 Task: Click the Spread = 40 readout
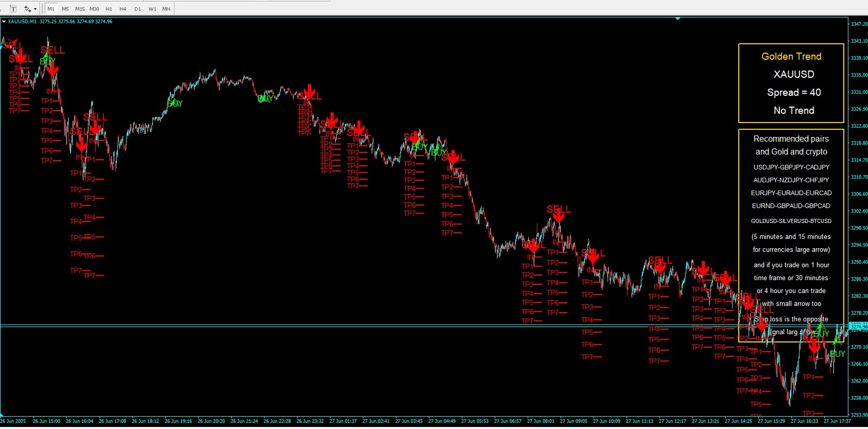pos(794,93)
